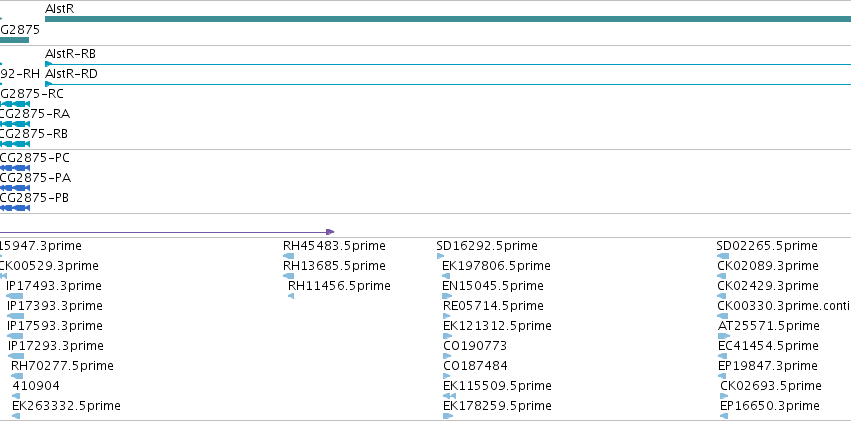This screenshot has width=851, height=421.
Task: Select the IP17493.3prime EST bar
Action: pyautogui.click(x=15, y=296)
